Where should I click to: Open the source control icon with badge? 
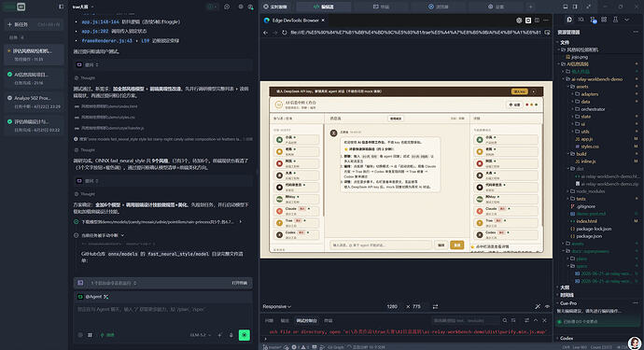tap(593, 20)
